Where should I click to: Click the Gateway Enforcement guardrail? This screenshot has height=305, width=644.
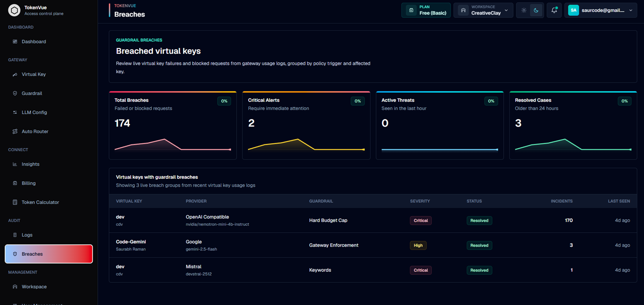pyautogui.click(x=334, y=245)
